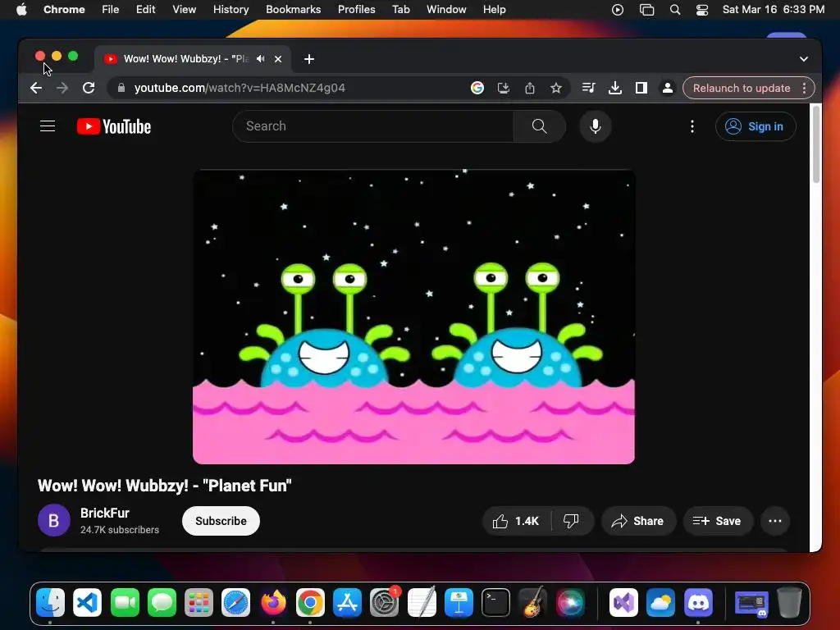Install app icon in address bar

503,88
